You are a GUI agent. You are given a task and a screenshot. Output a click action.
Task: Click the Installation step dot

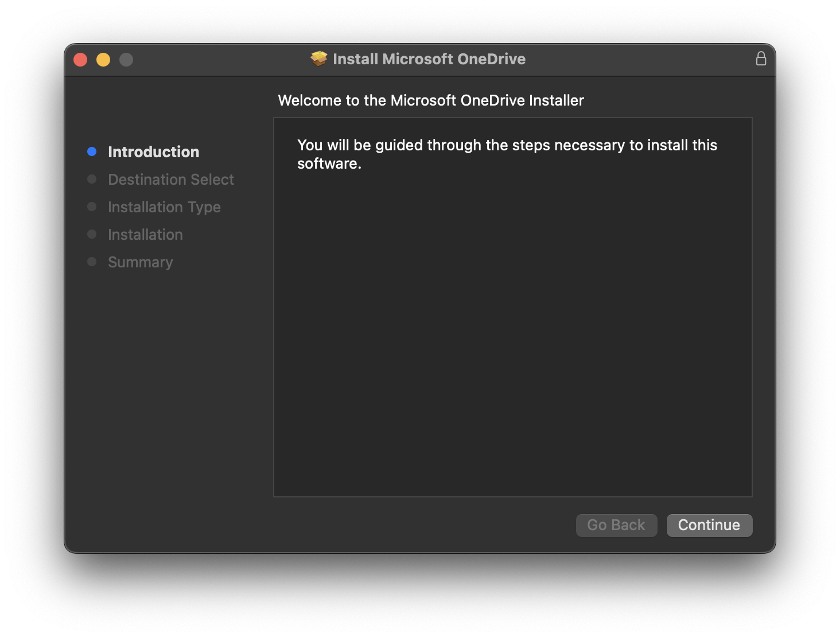(92, 234)
